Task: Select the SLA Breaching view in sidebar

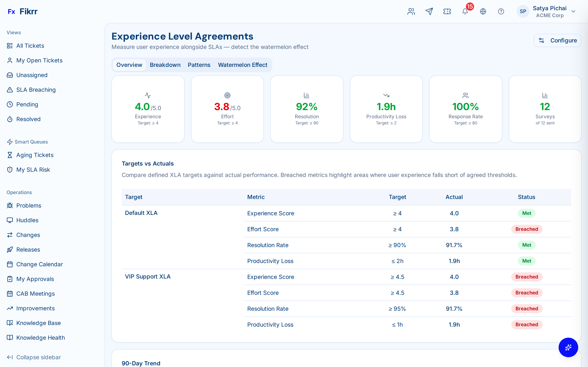Action: (x=36, y=90)
